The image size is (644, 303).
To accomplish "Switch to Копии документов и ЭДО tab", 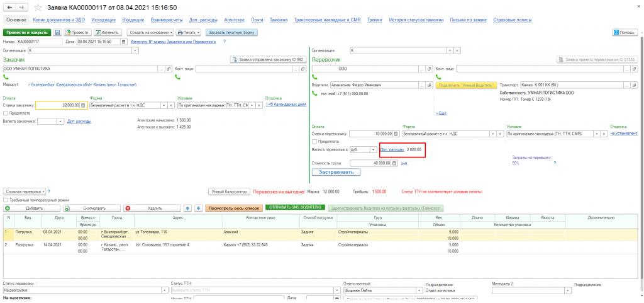I will pyautogui.click(x=58, y=20).
